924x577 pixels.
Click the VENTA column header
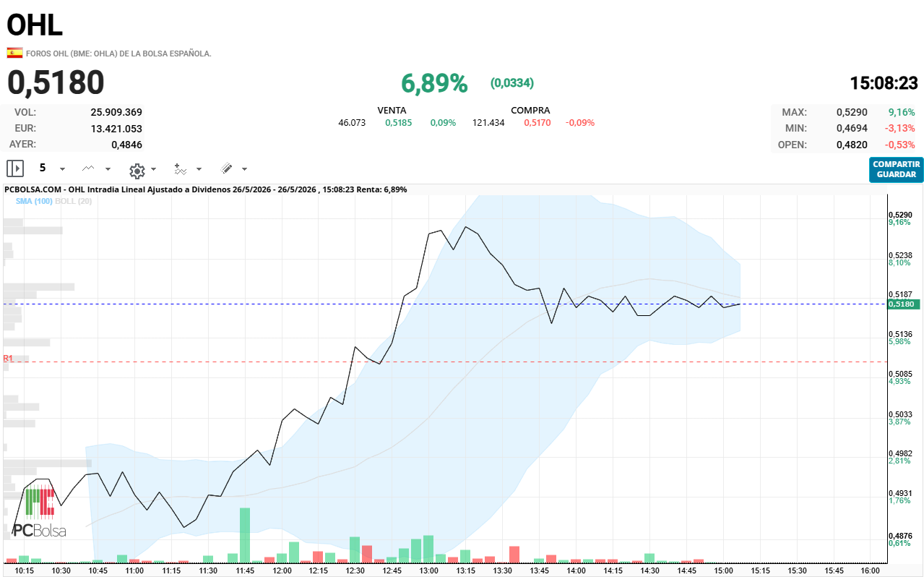point(392,111)
